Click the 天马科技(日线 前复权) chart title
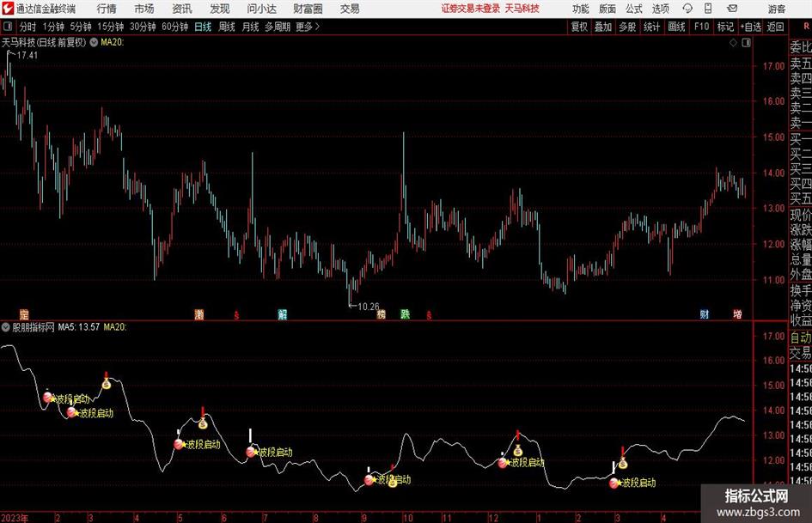Viewport: 812px width, 523px height. coord(44,42)
